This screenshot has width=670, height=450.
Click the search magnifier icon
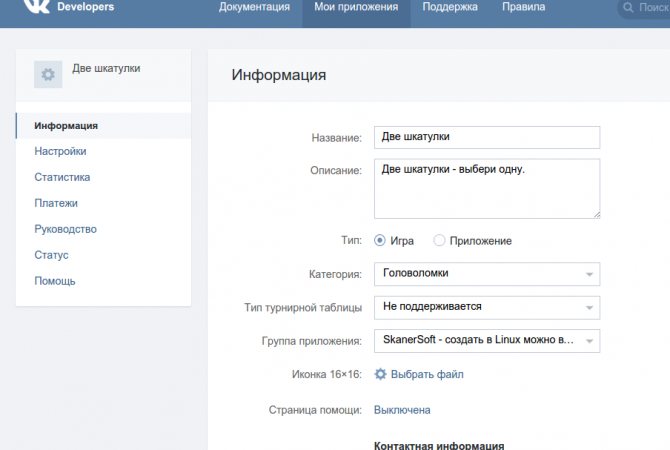628,7
